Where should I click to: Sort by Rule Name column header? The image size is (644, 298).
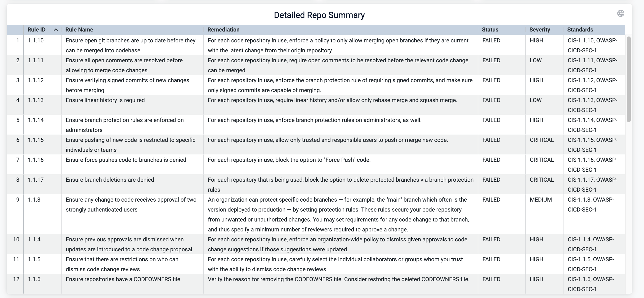pos(79,30)
